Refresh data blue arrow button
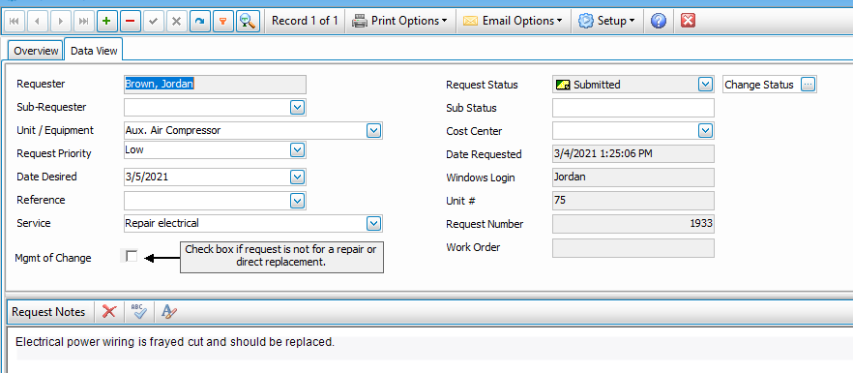Screen dimensions: 854x381 (x=200, y=22)
